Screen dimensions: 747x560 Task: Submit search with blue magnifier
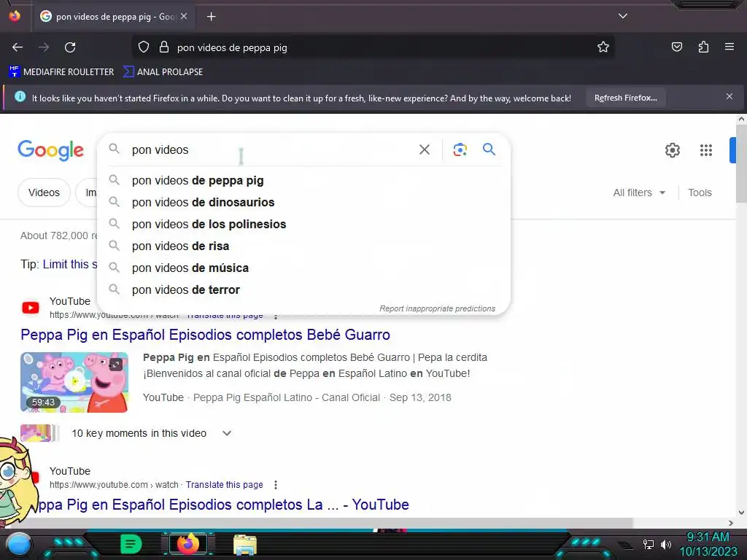(489, 149)
